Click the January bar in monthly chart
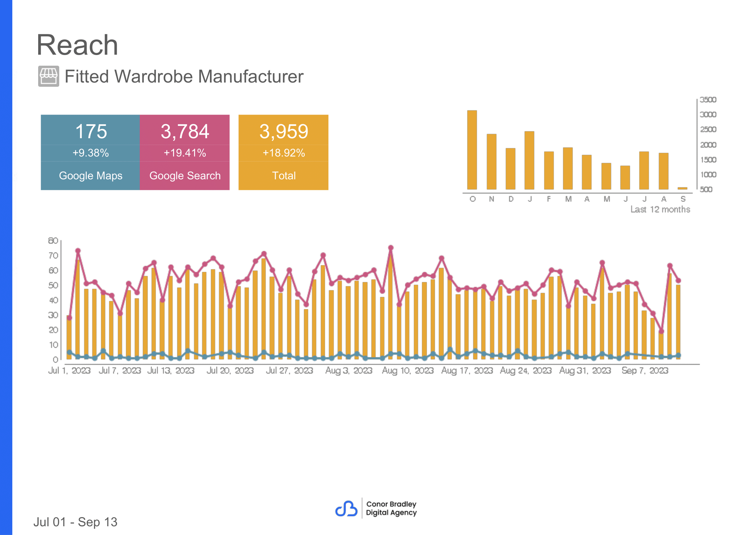756x535 pixels. pos(529,161)
